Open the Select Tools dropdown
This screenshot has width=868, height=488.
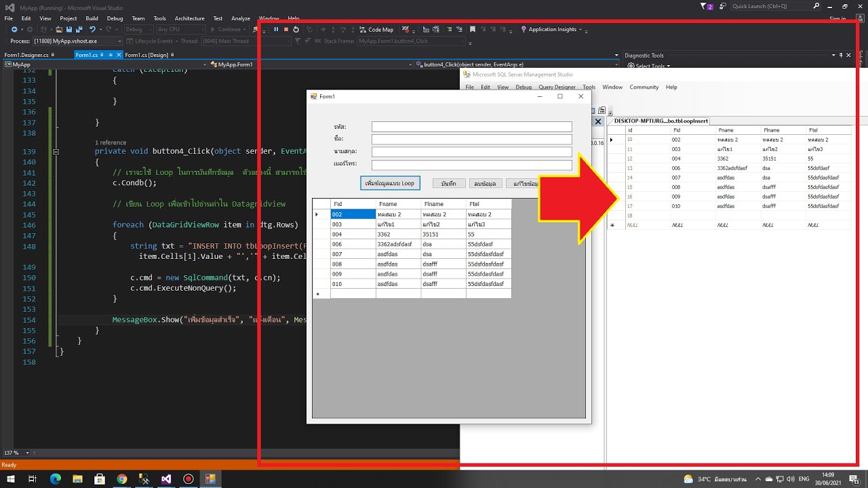click(x=649, y=66)
